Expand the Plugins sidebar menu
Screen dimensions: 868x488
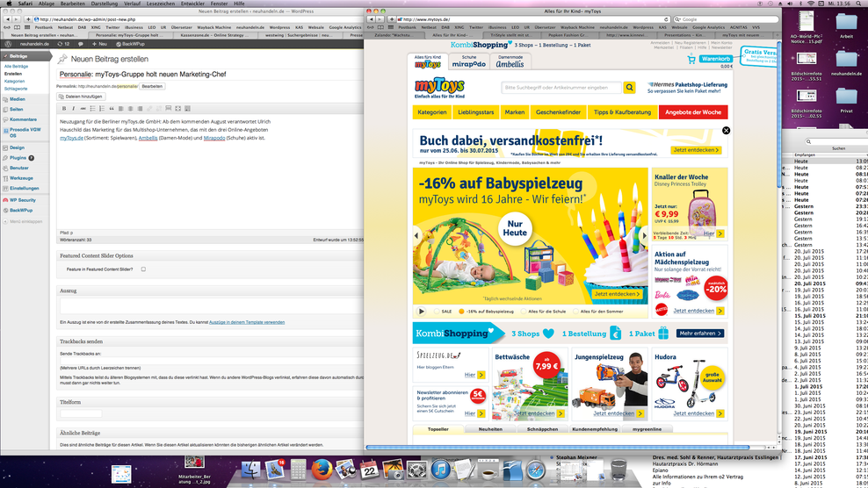(x=18, y=158)
